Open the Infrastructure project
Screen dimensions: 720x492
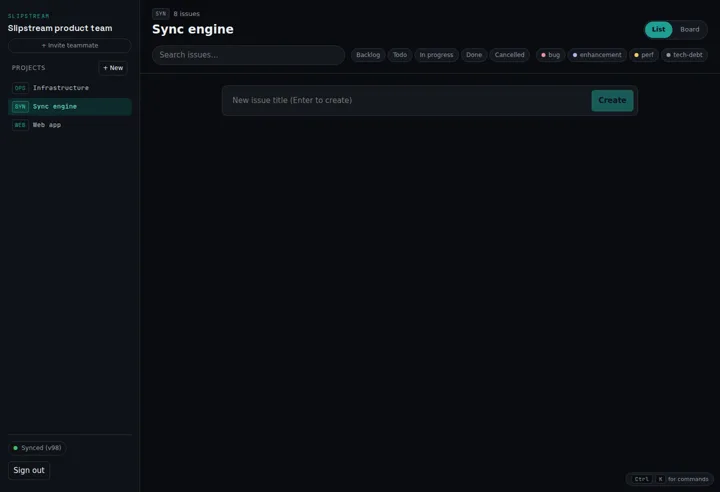tap(70, 88)
